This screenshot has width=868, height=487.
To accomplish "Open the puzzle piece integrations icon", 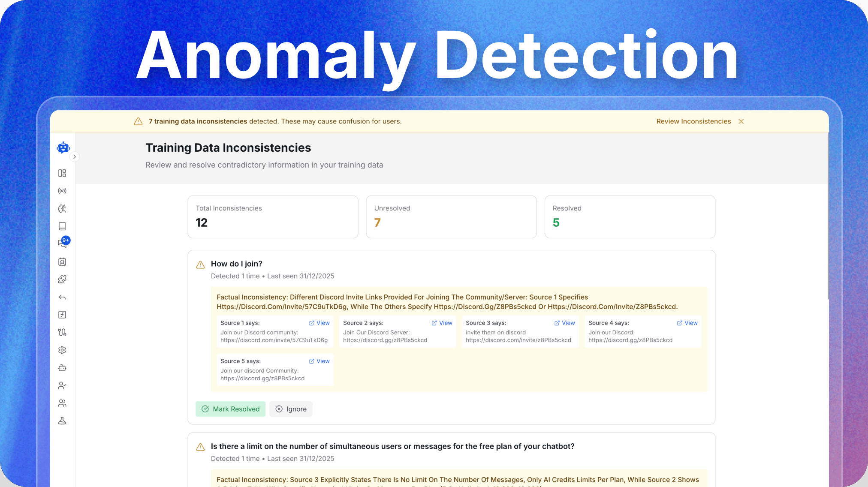I will tap(62, 280).
